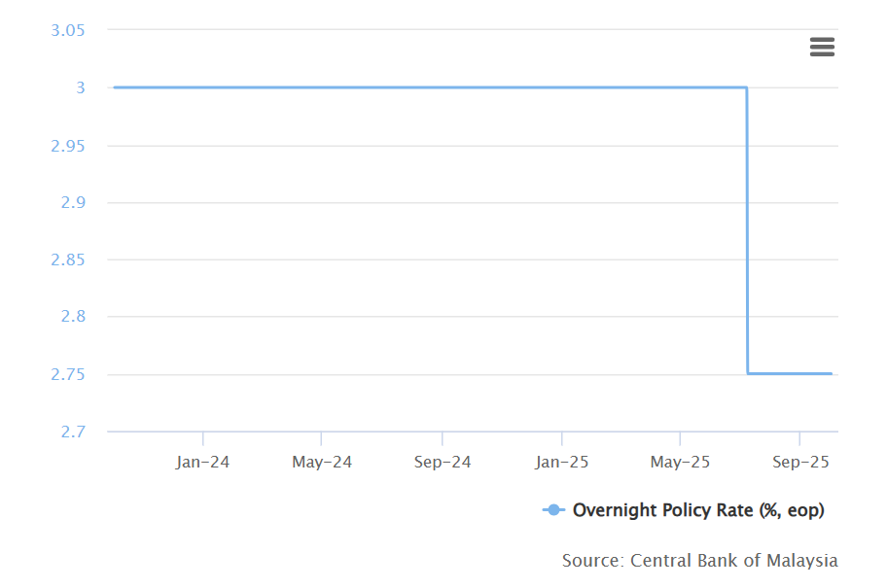Click the blue legend marker dot
Viewport: 887px width, 588px height.
553,510
